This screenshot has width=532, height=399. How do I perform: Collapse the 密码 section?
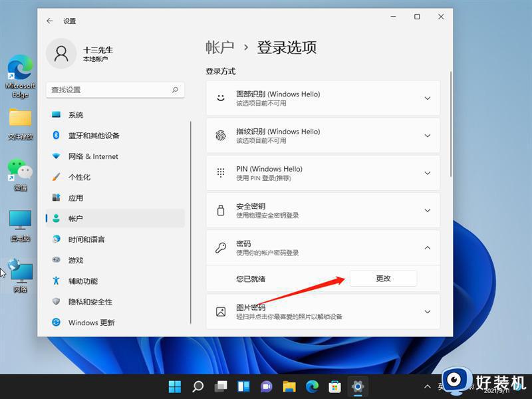click(x=428, y=247)
